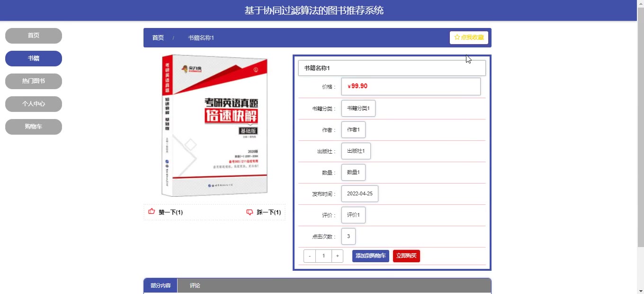
Task: Click the quantity input field showing 1
Action: (x=324, y=256)
